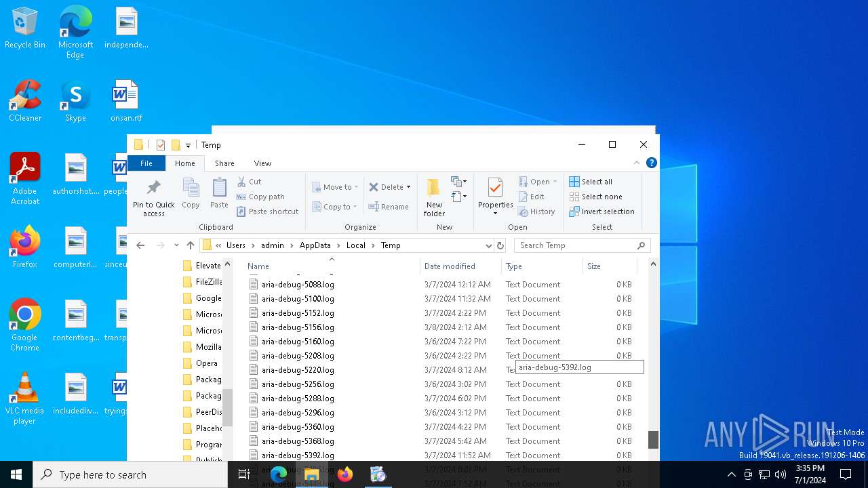Click Edit in the Open group
The height and width of the screenshot is (488, 868).
531,197
